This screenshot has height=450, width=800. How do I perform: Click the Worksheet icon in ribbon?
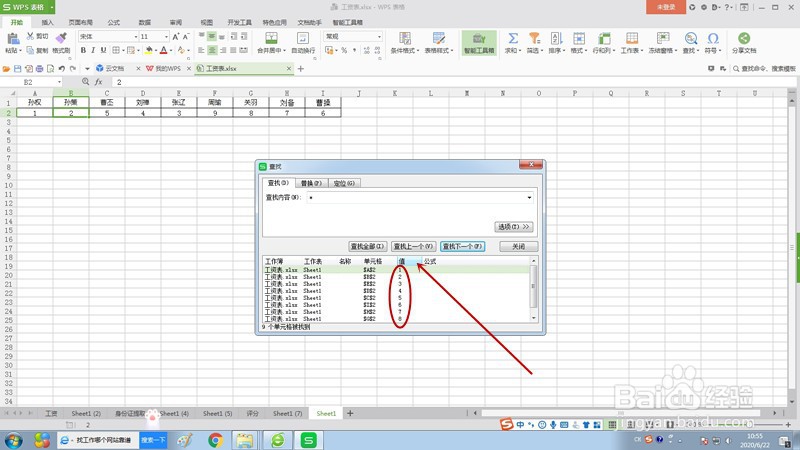632,38
